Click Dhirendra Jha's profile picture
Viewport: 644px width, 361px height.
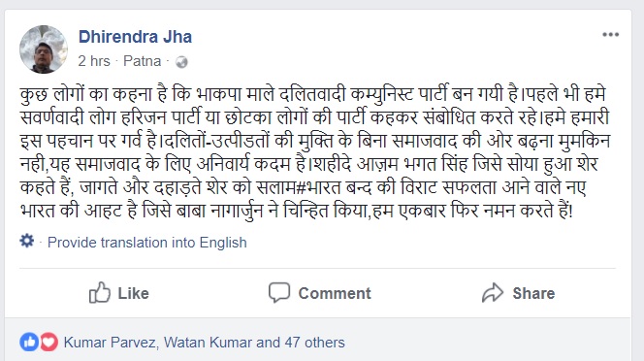(43, 49)
